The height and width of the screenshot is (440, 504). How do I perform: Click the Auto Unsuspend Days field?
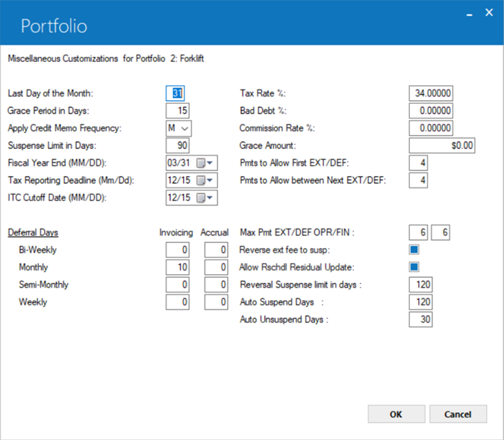pyautogui.click(x=420, y=320)
